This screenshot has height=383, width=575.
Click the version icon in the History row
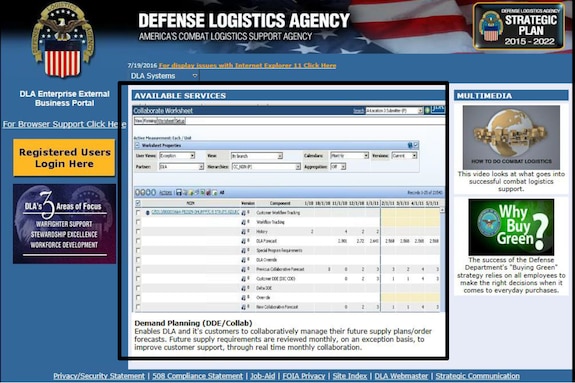tap(243, 231)
